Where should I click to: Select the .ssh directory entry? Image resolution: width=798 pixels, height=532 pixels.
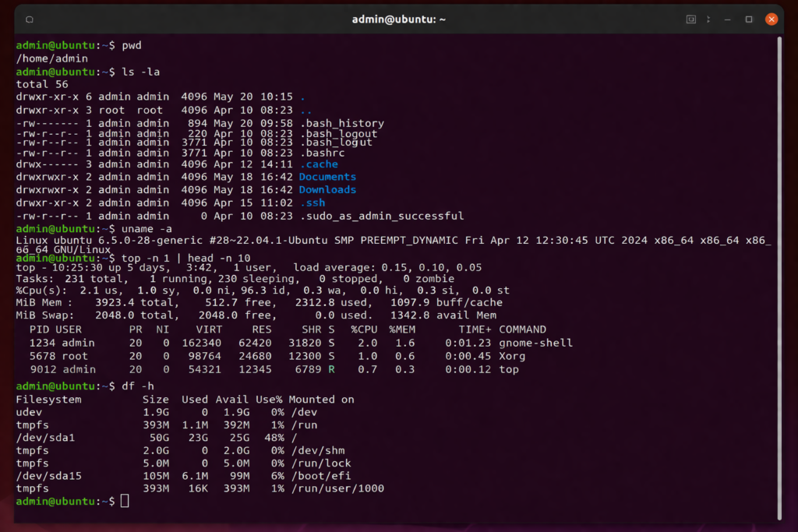pos(312,203)
